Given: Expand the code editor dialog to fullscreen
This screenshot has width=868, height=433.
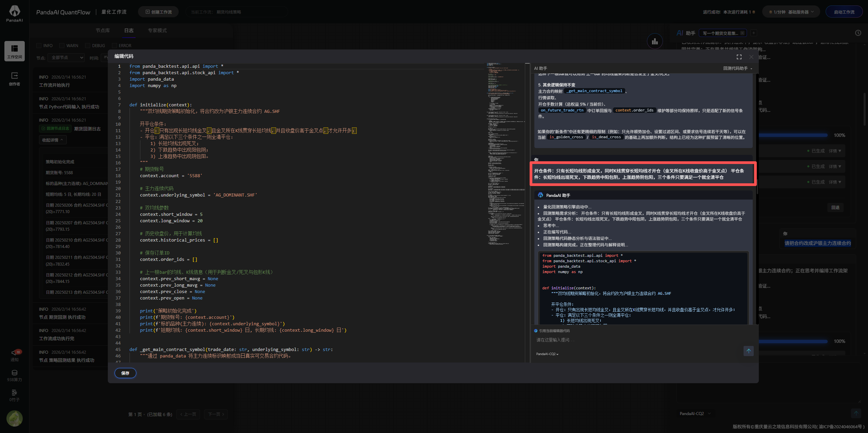Looking at the screenshot, I should (x=739, y=57).
